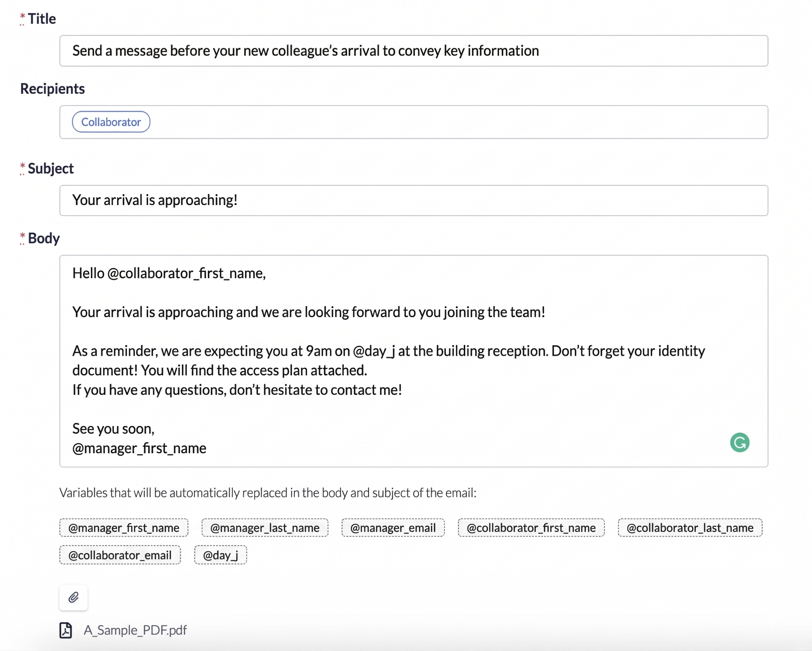Select the Collaborator recipient tag

[x=111, y=122]
